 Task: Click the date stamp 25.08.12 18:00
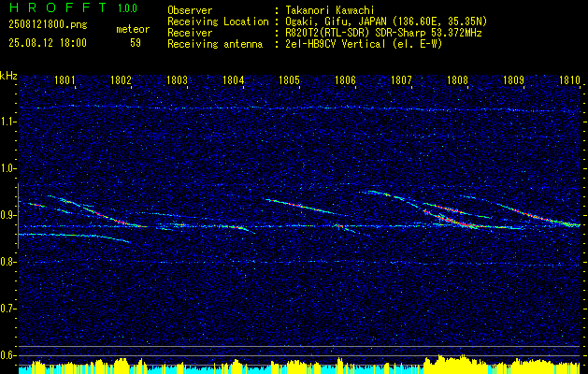(48, 43)
